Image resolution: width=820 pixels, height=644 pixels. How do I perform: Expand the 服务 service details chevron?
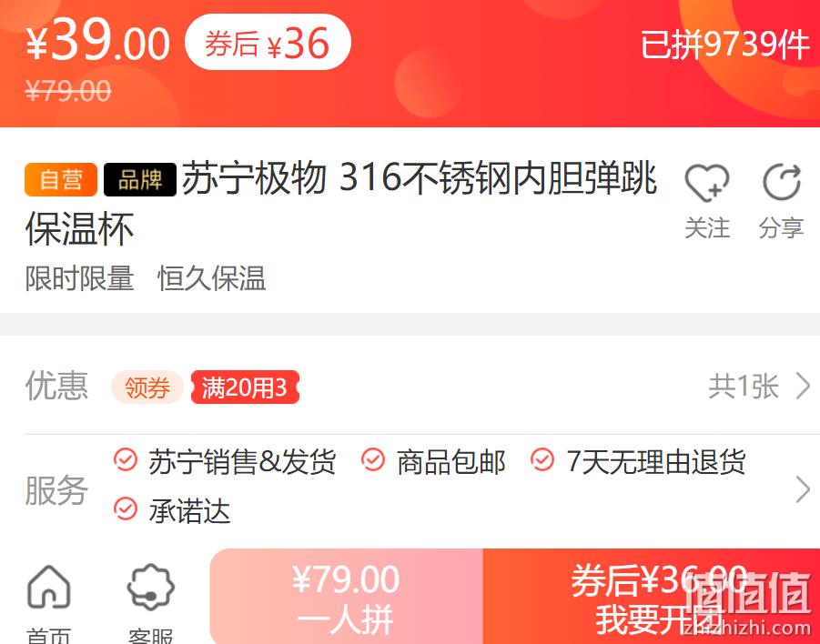(x=802, y=489)
